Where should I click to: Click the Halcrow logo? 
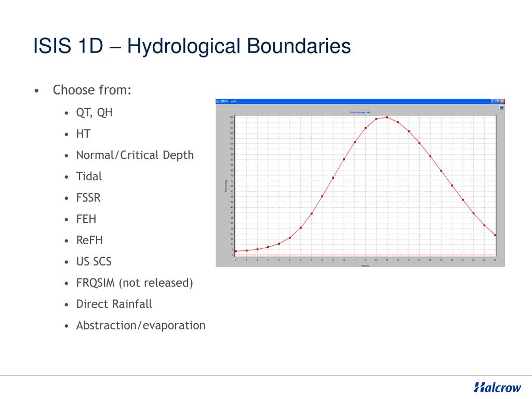[x=497, y=387]
